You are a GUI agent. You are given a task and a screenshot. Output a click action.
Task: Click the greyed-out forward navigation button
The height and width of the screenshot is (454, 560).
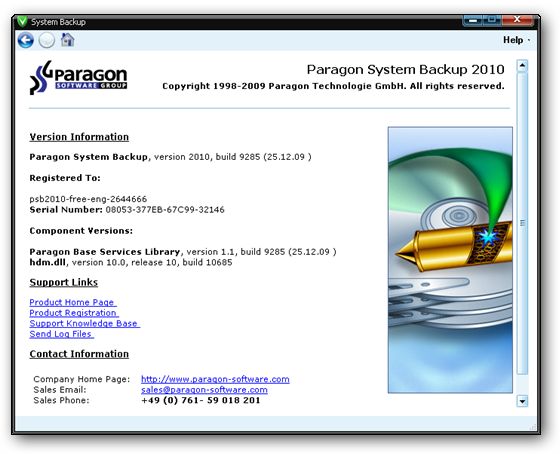47,40
